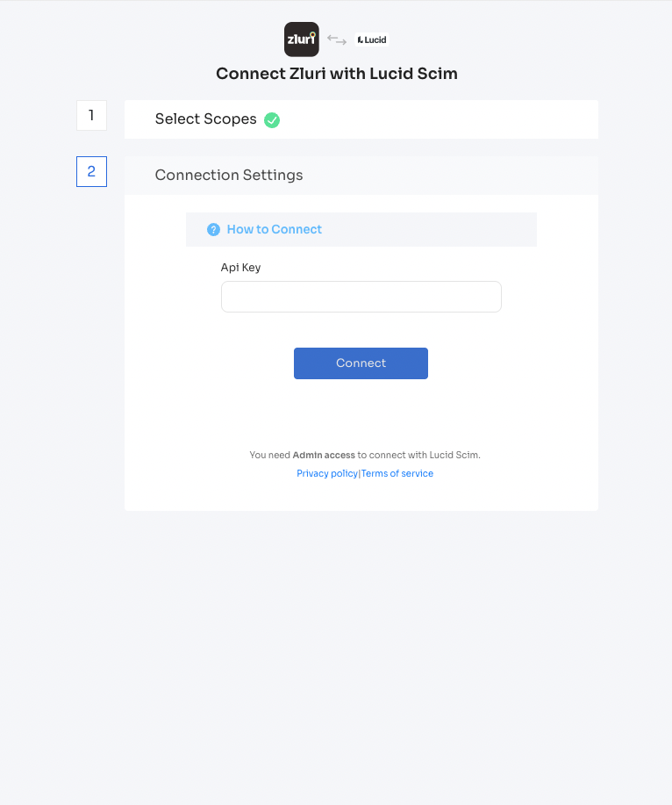672x805 pixels.
Task: Click the blue question mark help icon
Action: [213, 229]
